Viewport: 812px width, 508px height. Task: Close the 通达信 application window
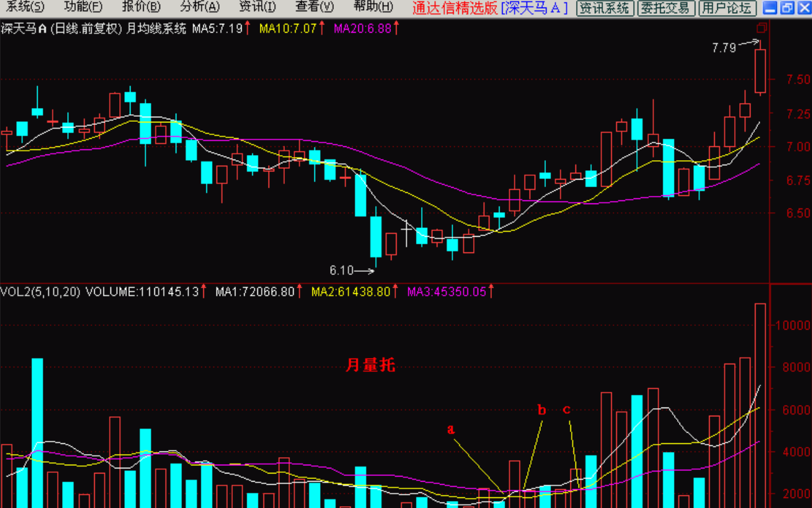point(803,8)
